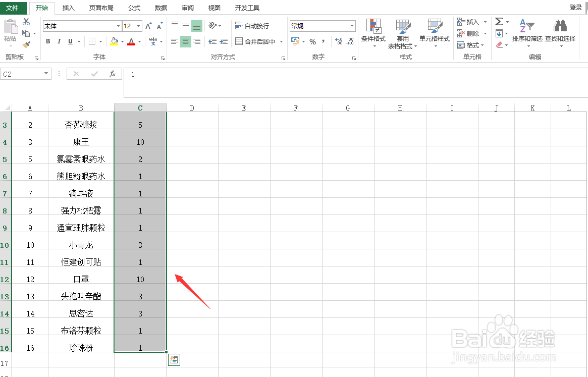Viewport: 588px width, 377px height.
Task: Open the Format (格式) cells menu
Action: coord(471,45)
